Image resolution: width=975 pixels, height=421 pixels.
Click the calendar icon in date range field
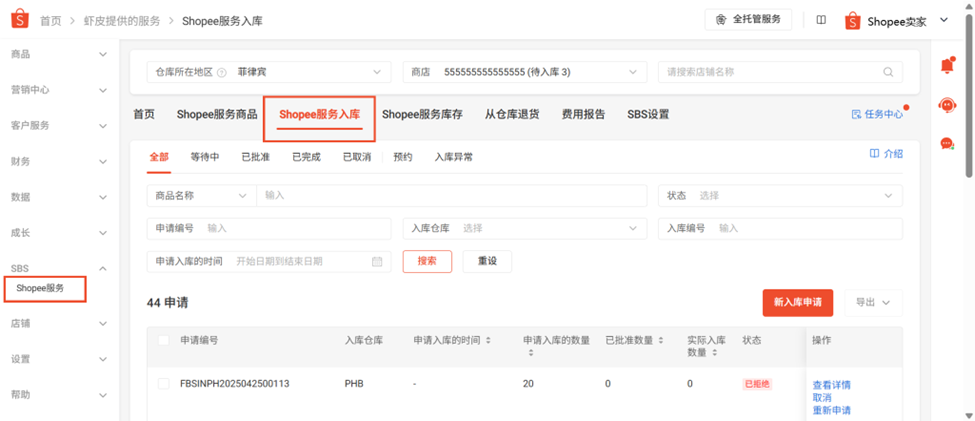377,262
